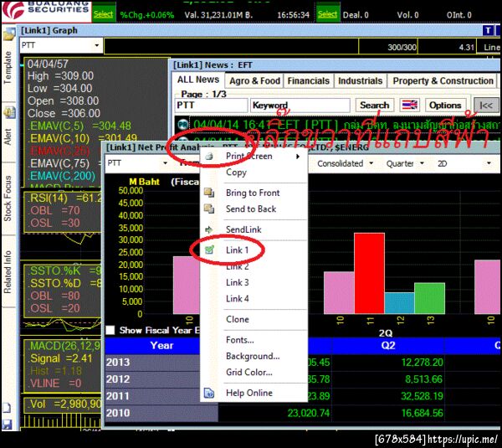Select Link 3 menu item

[238, 282]
